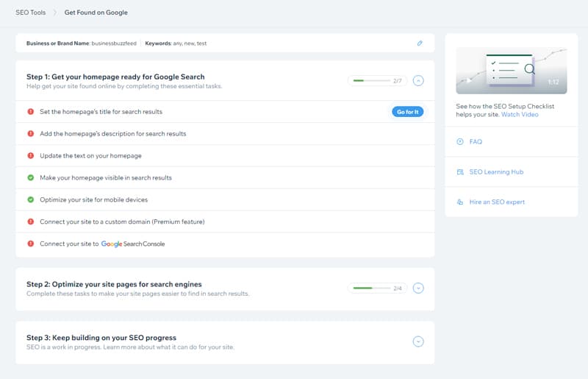Click green check icon beside mobile devices task
588x379 pixels.
[x=31, y=199]
